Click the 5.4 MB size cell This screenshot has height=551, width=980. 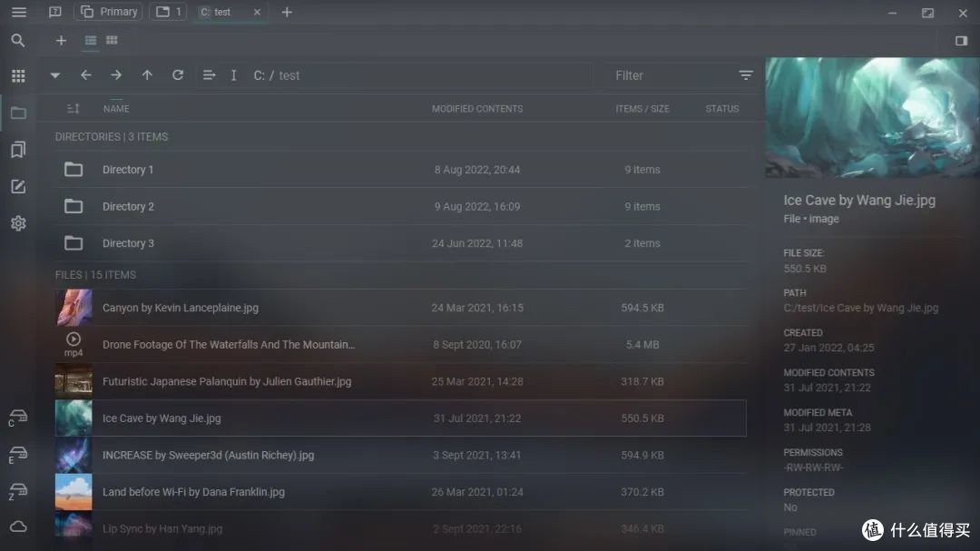642,345
